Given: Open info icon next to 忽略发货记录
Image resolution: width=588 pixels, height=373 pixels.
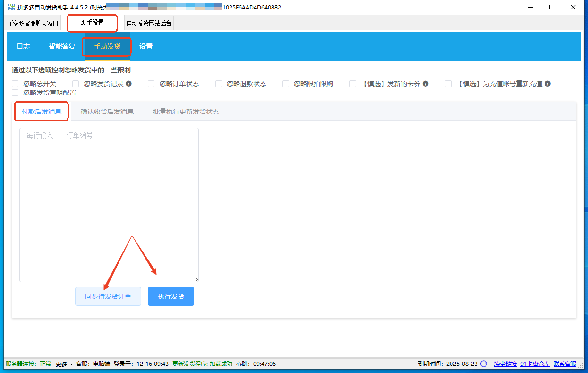Looking at the screenshot, I should [128, 84].
